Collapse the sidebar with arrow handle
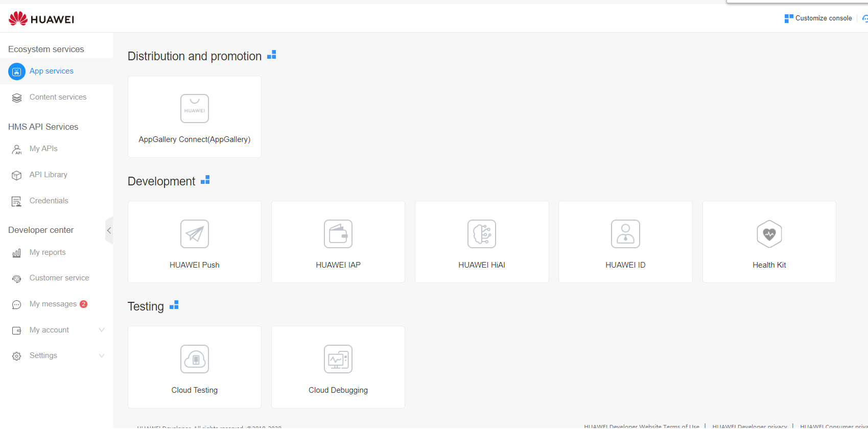Screen dimensions: 868x429 [109, 230]
